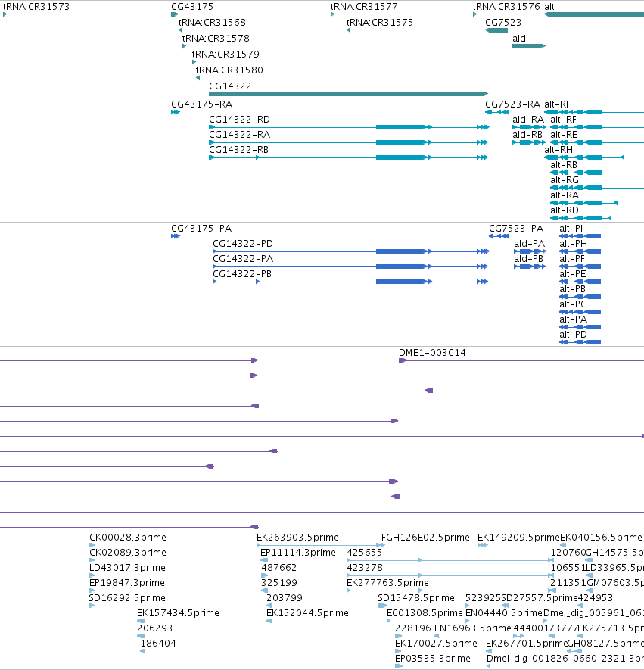Select the alt-PD protein label
Screen dimensions: 644x670
click(x=573, y=334)
